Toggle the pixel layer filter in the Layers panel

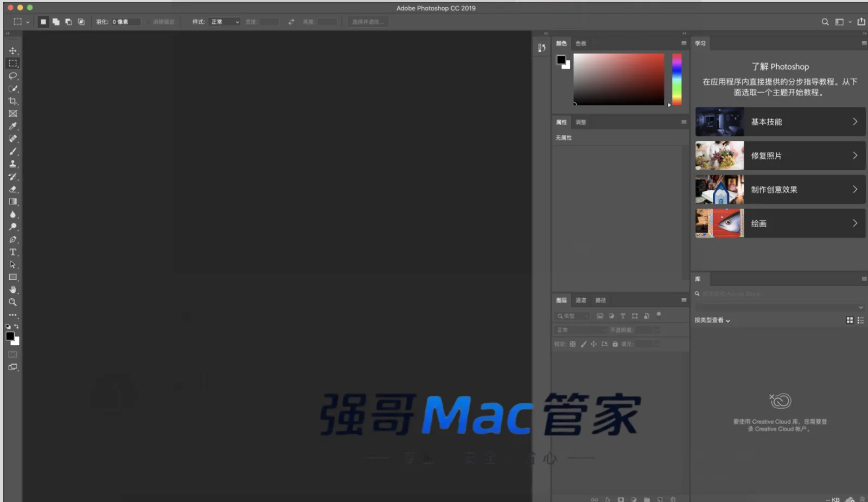click(600, 316)
